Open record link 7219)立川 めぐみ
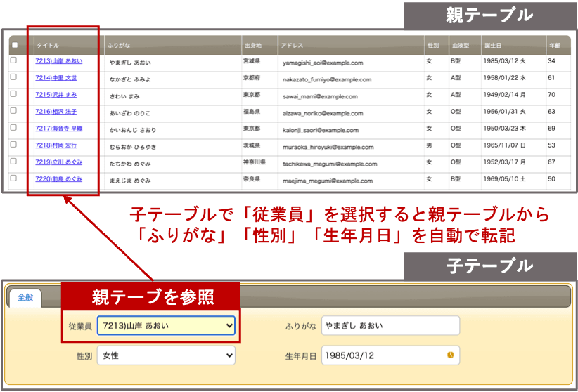The image size is (578, 392). point(58,162)
